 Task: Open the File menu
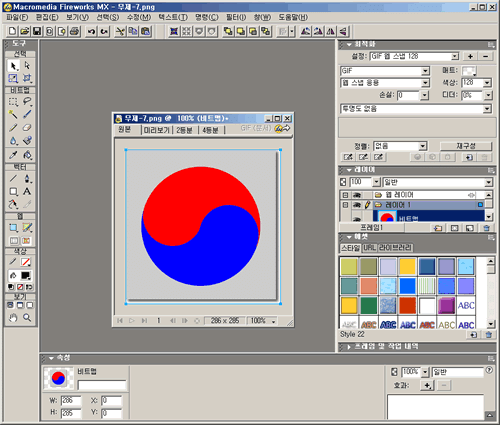tap(17, 17)
